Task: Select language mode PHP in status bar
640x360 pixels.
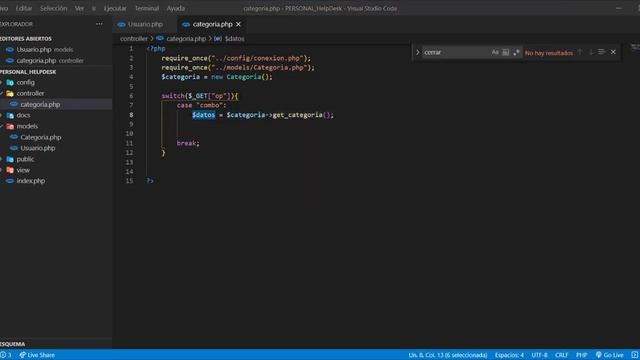Action: click(581, 355)
